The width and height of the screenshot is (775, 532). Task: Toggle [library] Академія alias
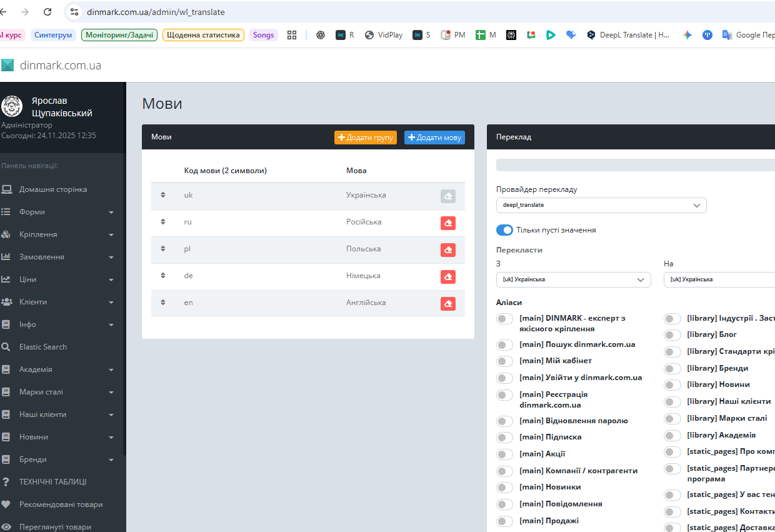click(672, 436)
